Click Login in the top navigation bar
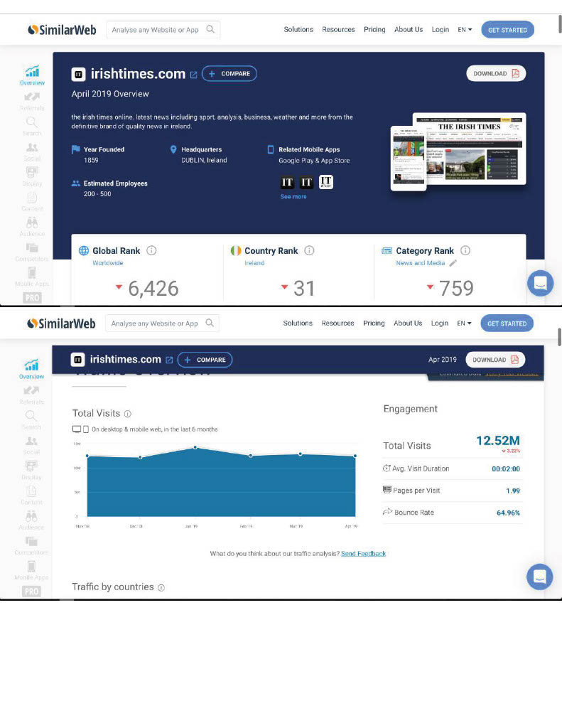Image resolution: width=562 pixels, height=728 pixels. (441, 29)
